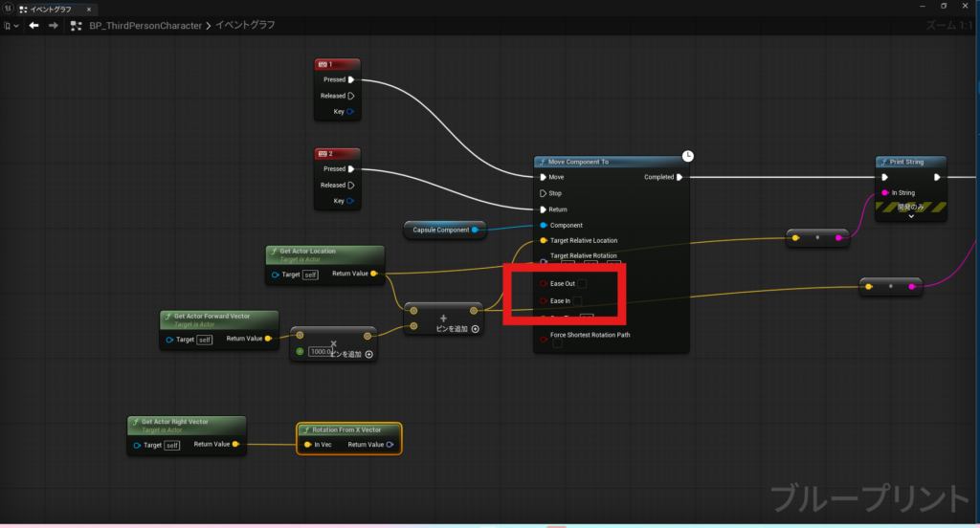This screenshot has width=980, height=528.
Task: Expand the Print String node's advanced options
Action: coord(911,216)
